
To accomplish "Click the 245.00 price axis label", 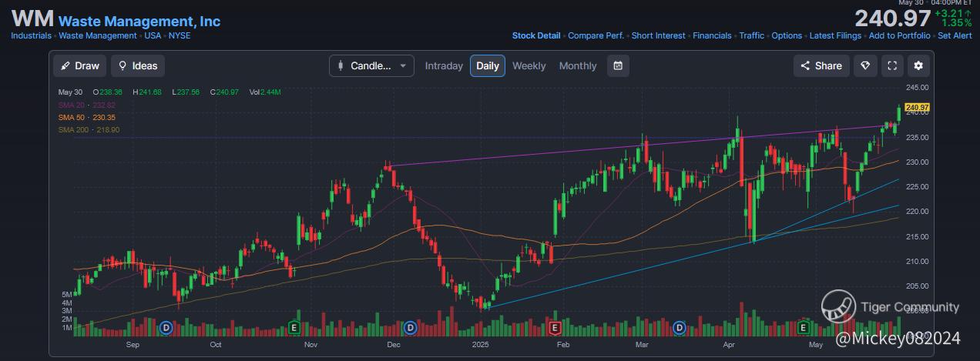I will click(919, 87).
